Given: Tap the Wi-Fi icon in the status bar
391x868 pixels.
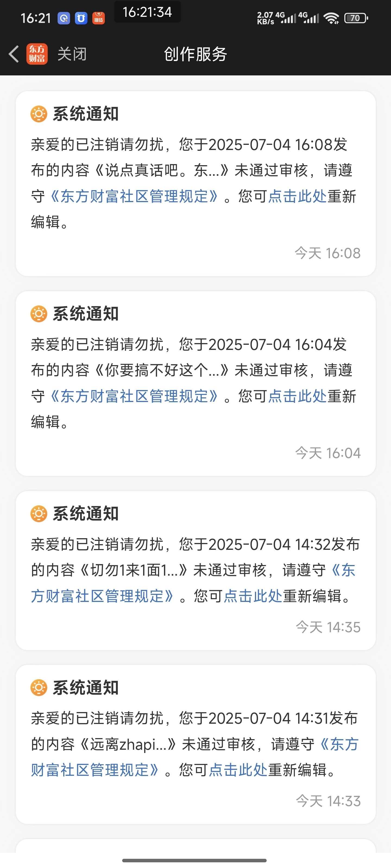Looking at the screenshot, I should 331,18.
